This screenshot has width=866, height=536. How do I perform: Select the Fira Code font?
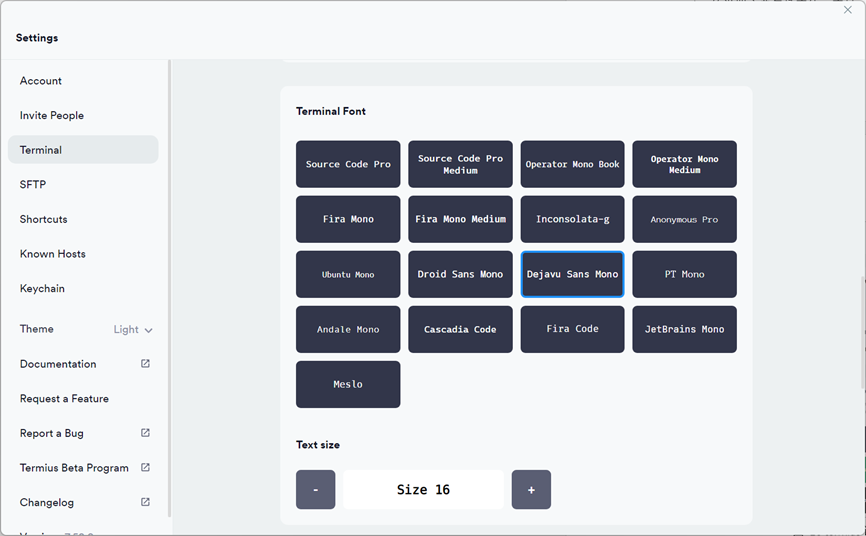tap(572, 329)
